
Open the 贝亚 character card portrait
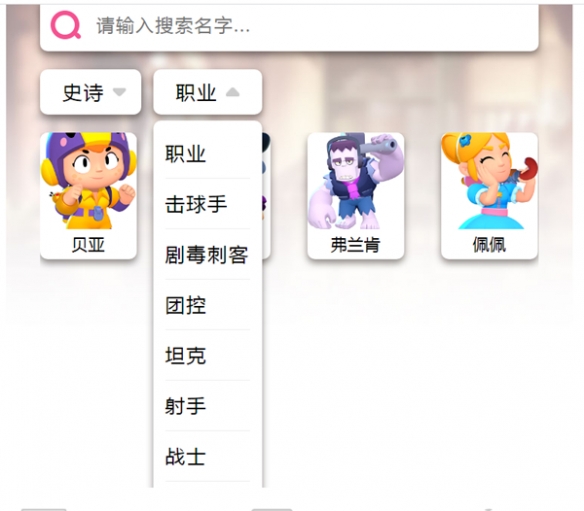(x=89, y=181)
